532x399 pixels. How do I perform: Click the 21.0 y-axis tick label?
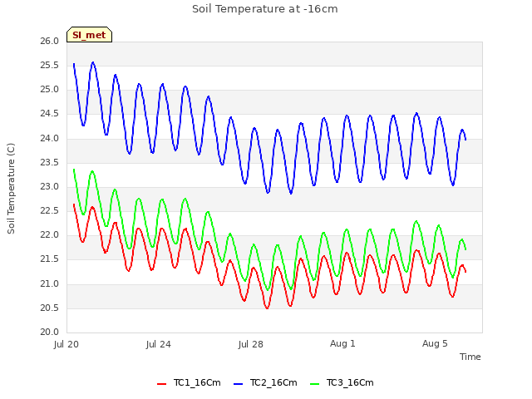(50, 283)
